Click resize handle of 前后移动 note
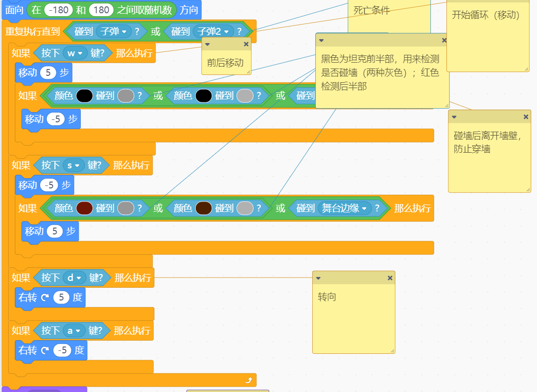The height and width of the screenshot is (392, 537). pos(249,72)
